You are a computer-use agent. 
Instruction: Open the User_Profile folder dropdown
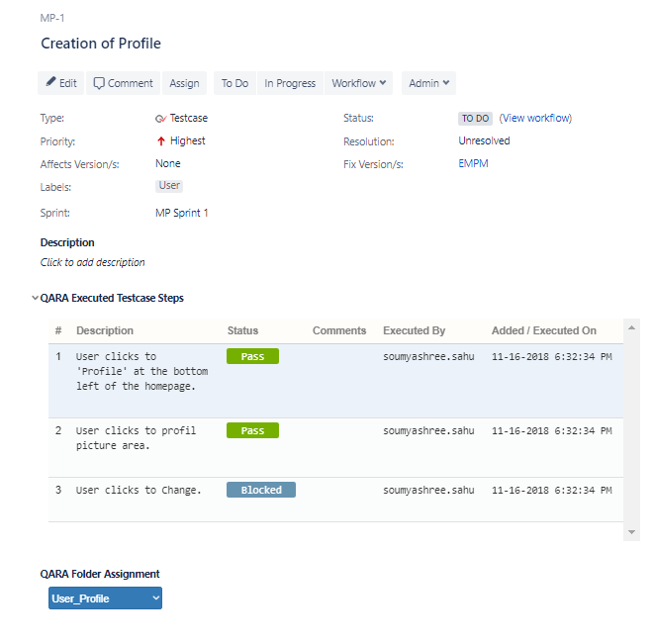tap(105, 598)
